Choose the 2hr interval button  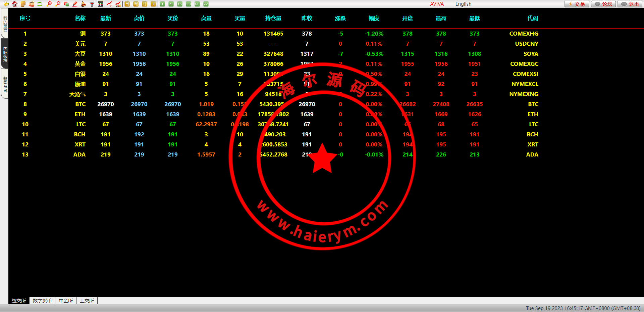pos(206,4)
